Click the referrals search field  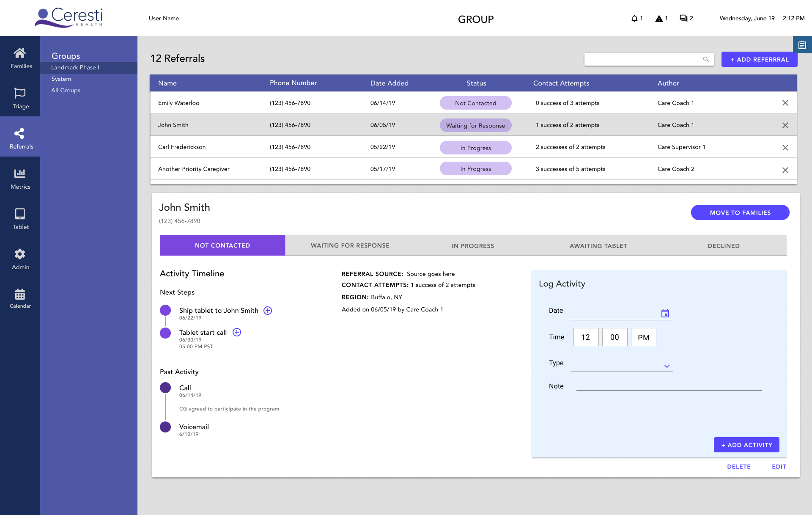pos(643,59)
